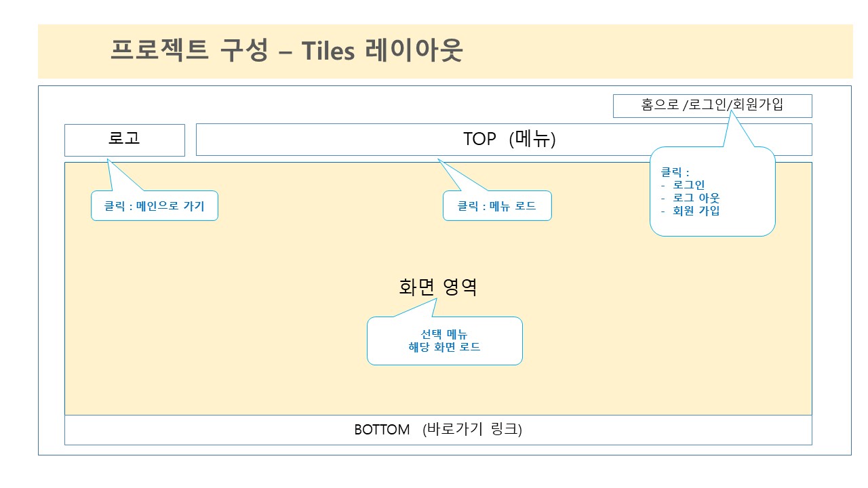Click '메뉴' text inside the TOP bar
Image resolution: width=868 pixels, height=488 pixels.
point(534,139)
